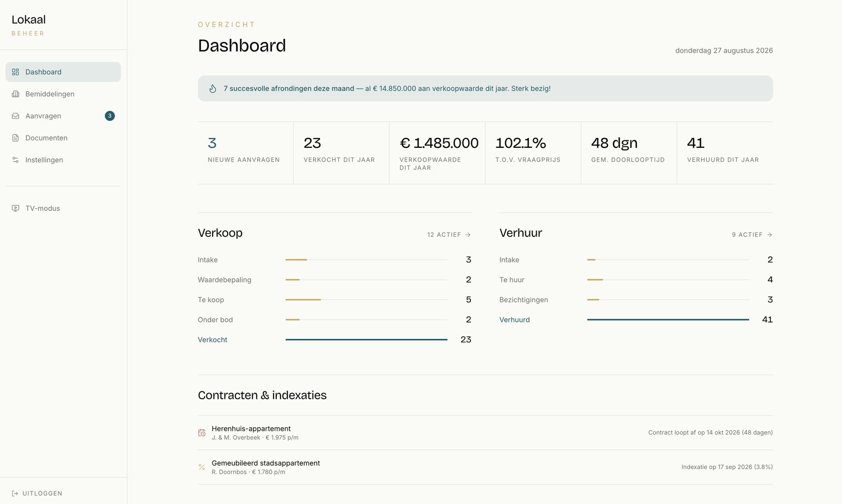This screenshot has width=842, height=504.
Task: Click the Aanvragen inbox icon
Action: click(15, 116)
